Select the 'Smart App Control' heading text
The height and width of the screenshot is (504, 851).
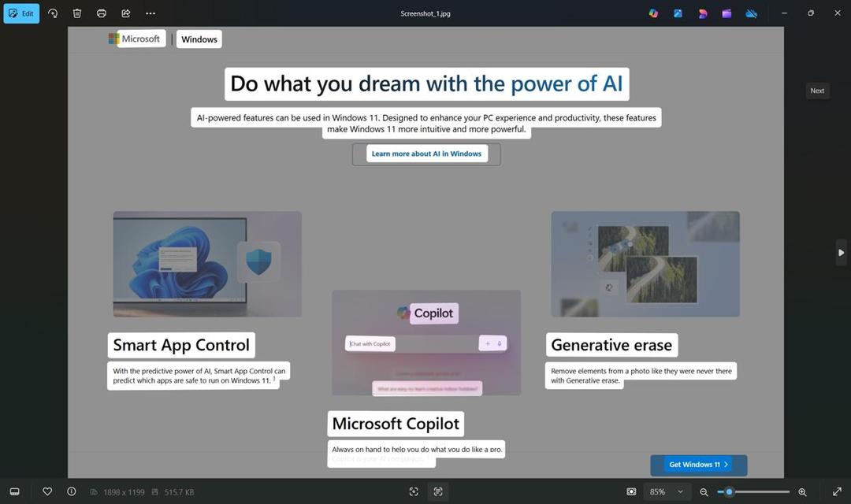pos(181,345)
